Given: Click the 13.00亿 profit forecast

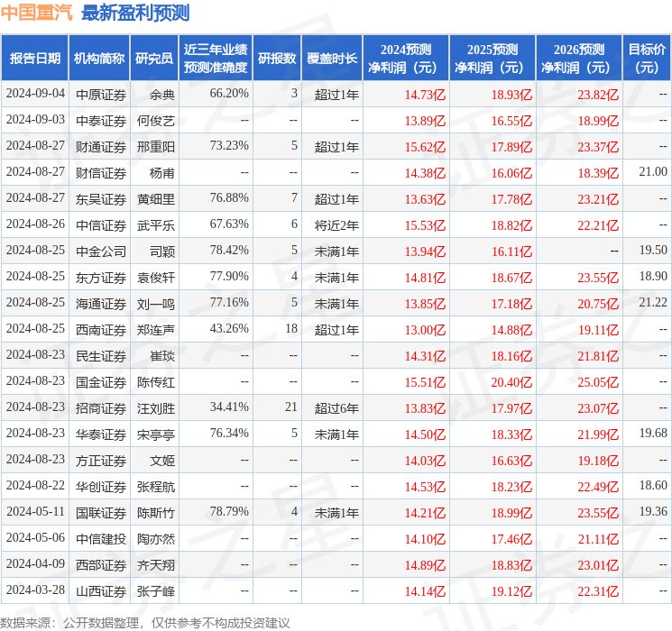Looking at the screenshot, I should tap(425, 330).
